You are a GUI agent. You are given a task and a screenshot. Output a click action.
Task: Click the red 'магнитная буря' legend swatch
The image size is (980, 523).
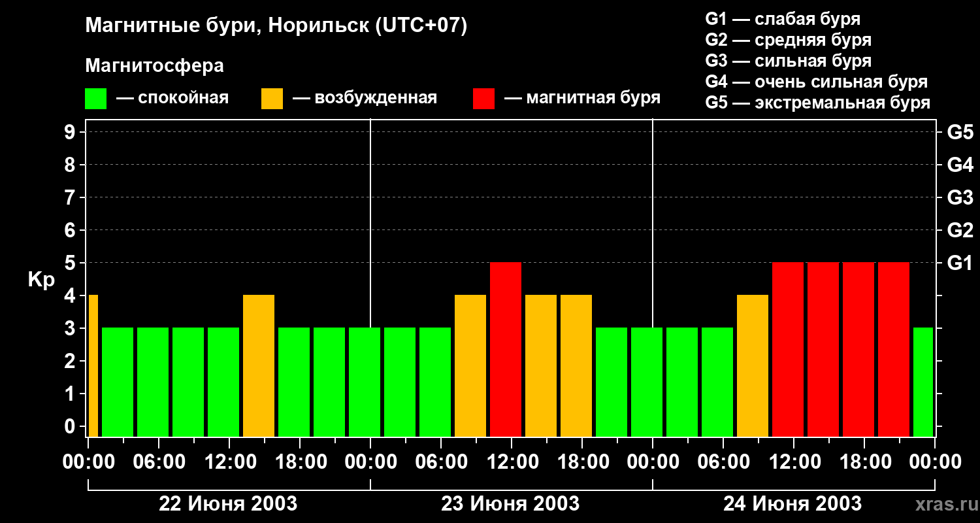[x=483, y=99]
